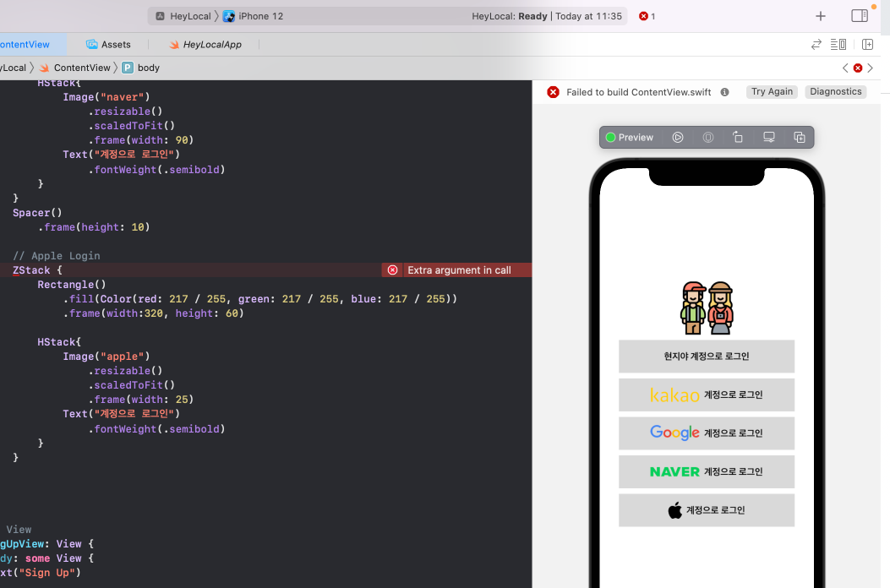
Task: Switch to the Assets tab
Action: (x=108, y=44)
